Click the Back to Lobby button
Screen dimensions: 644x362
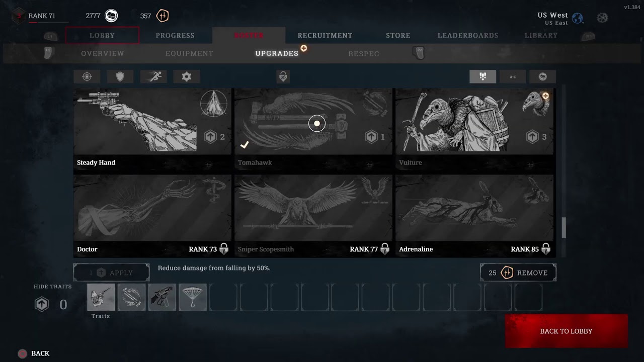(x=566, y=331)
